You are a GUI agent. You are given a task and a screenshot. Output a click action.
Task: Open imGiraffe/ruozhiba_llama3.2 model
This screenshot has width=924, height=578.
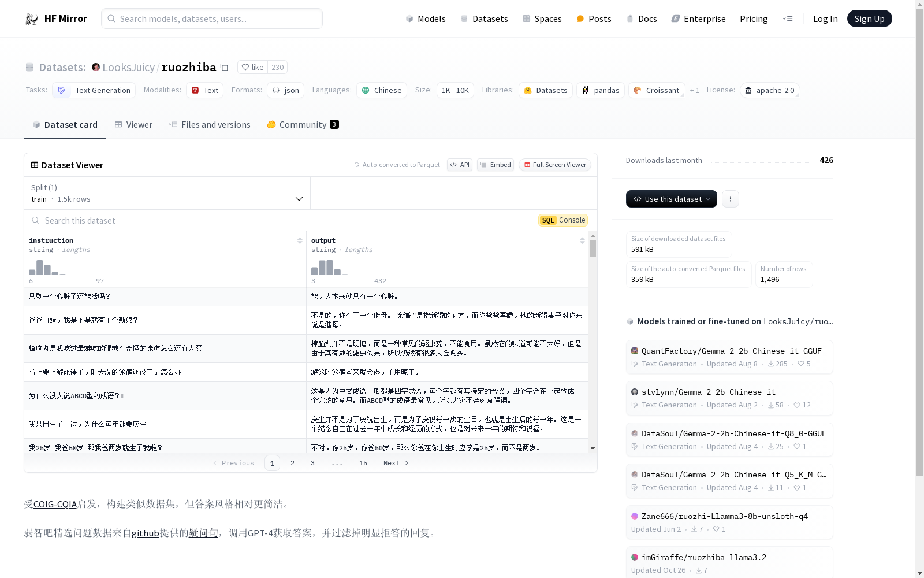tap(729, 563)
